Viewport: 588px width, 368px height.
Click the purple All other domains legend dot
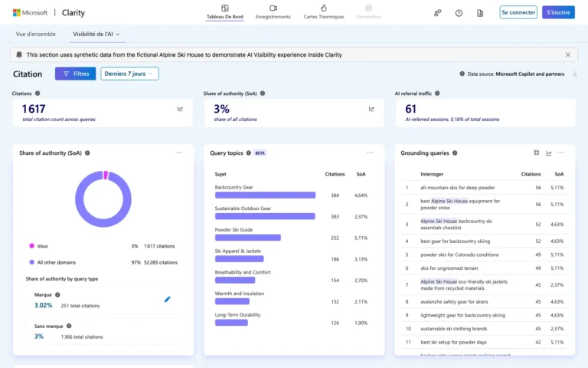click(32, 262)
